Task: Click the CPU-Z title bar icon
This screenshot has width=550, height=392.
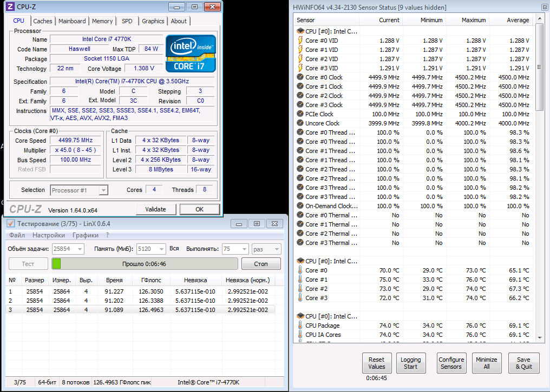Action: (x=10, y=6)
